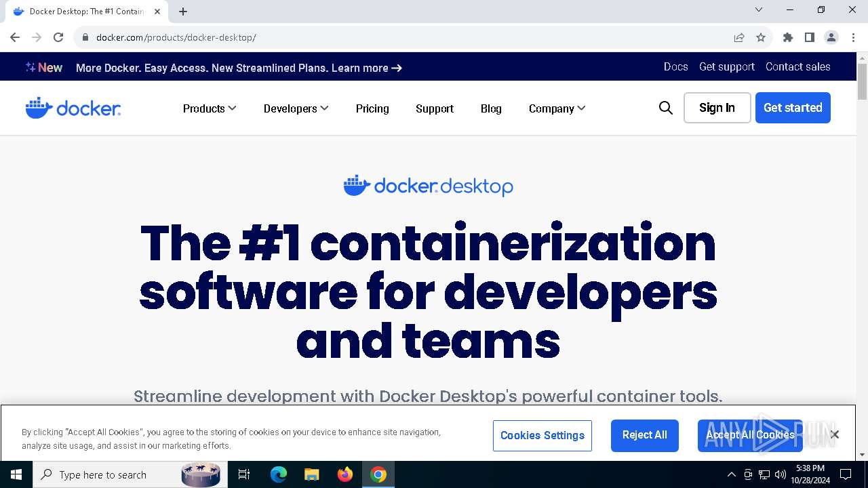Open the Extensions puzzle icon
Viewport: 868px width, 488px height.
pos(788,37)
